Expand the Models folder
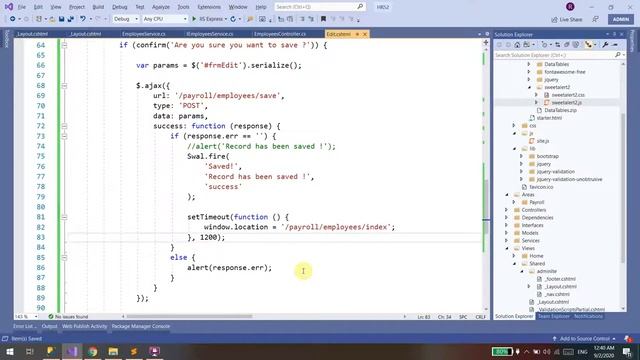Viewport: 640px width, 360px height. 507,233
